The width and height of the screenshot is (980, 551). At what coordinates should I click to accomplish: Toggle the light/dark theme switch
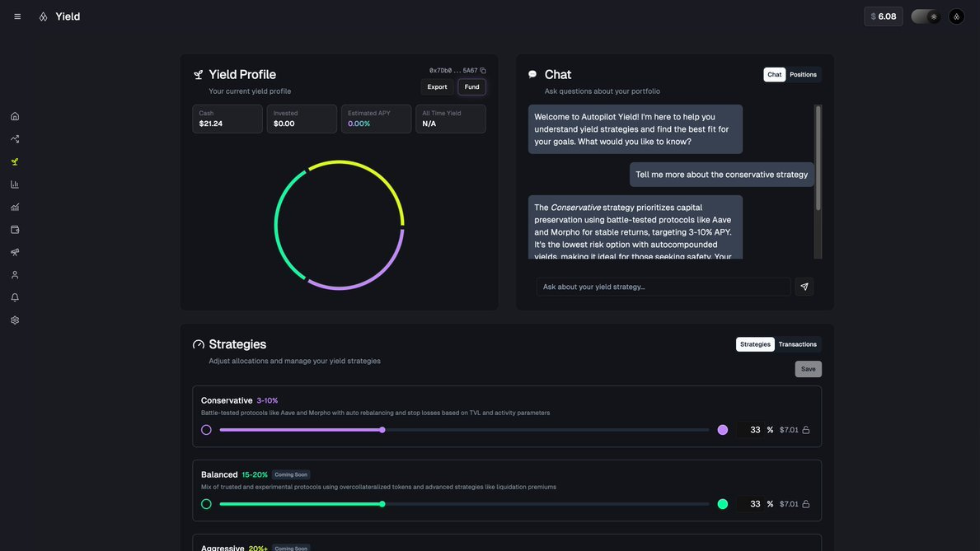926,16
